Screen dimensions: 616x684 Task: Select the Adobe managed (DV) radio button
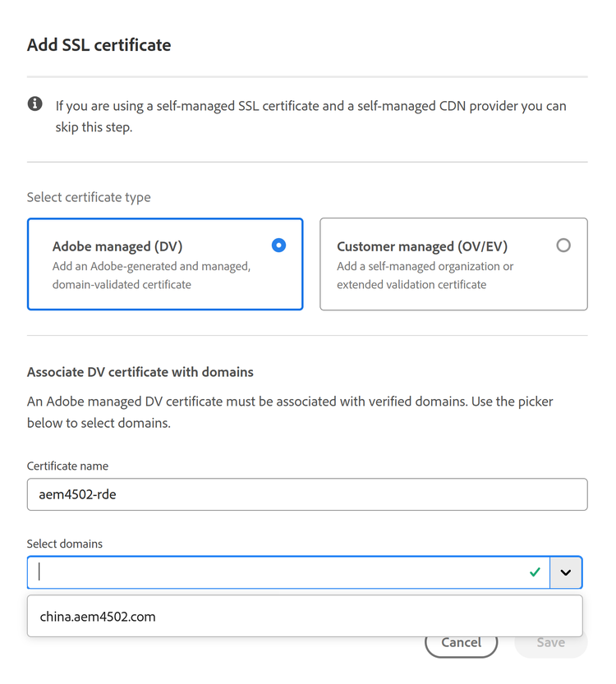[x=278, y=245]
